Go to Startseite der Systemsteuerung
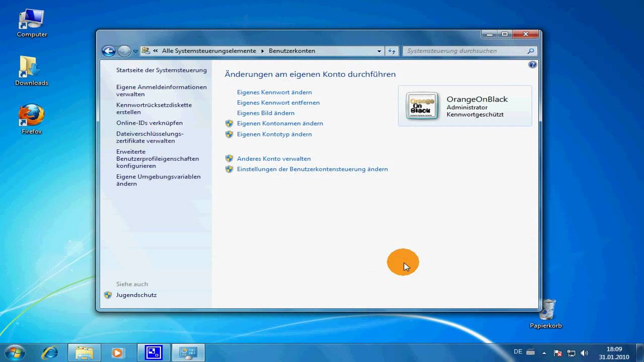 (162, 70)
